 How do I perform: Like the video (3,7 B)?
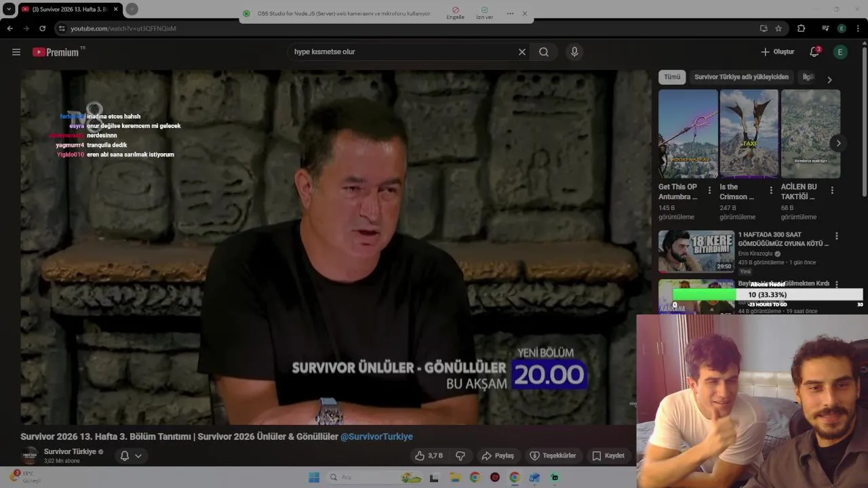pos(429,455)
